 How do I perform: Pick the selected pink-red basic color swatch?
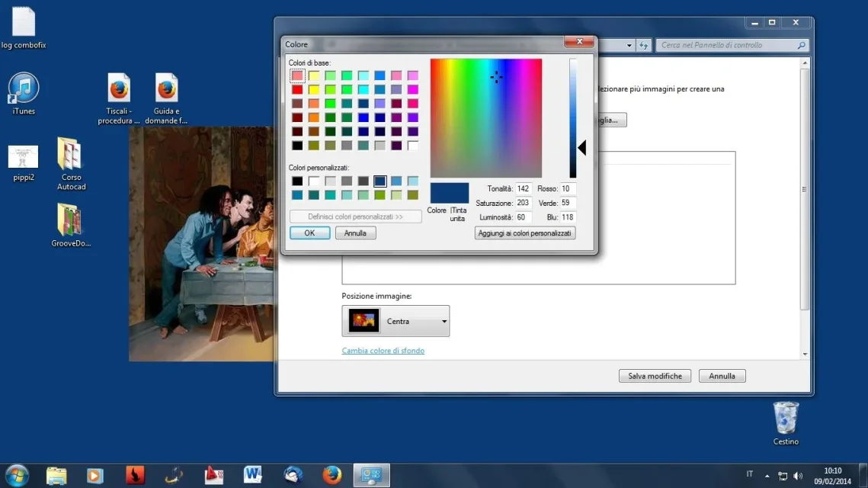pos(297,76)
